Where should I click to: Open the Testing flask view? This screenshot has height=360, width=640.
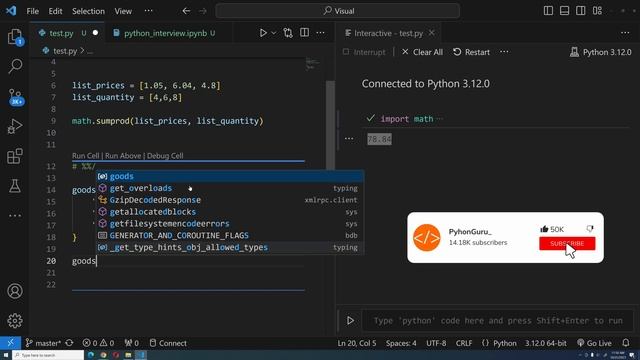pyautogui.click(x=15, y=186)
